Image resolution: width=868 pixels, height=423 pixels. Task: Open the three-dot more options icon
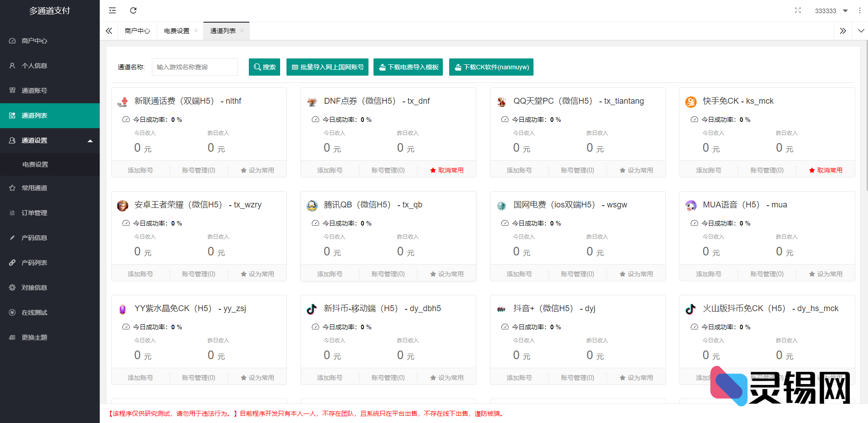coord(860,10)
